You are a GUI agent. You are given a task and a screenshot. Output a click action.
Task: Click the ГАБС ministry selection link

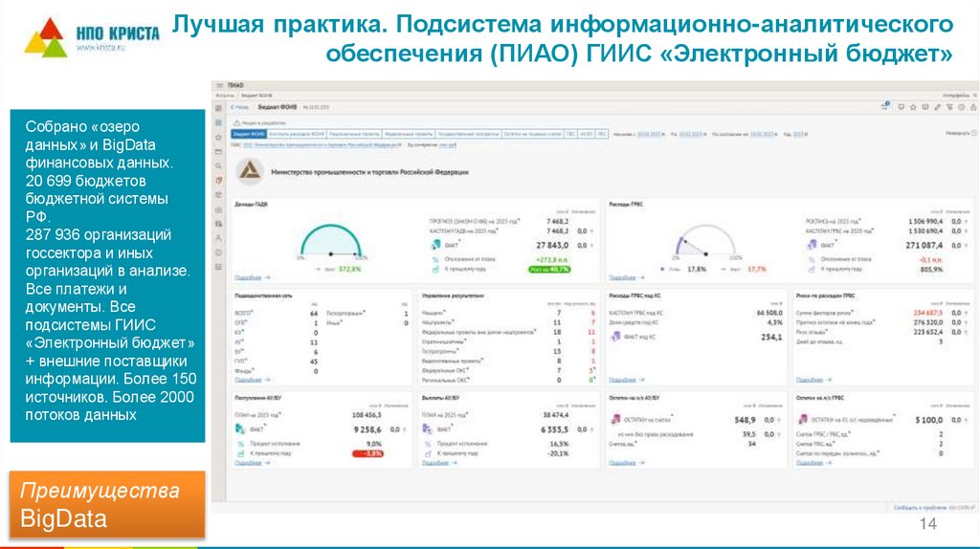[x=323, y=144]
